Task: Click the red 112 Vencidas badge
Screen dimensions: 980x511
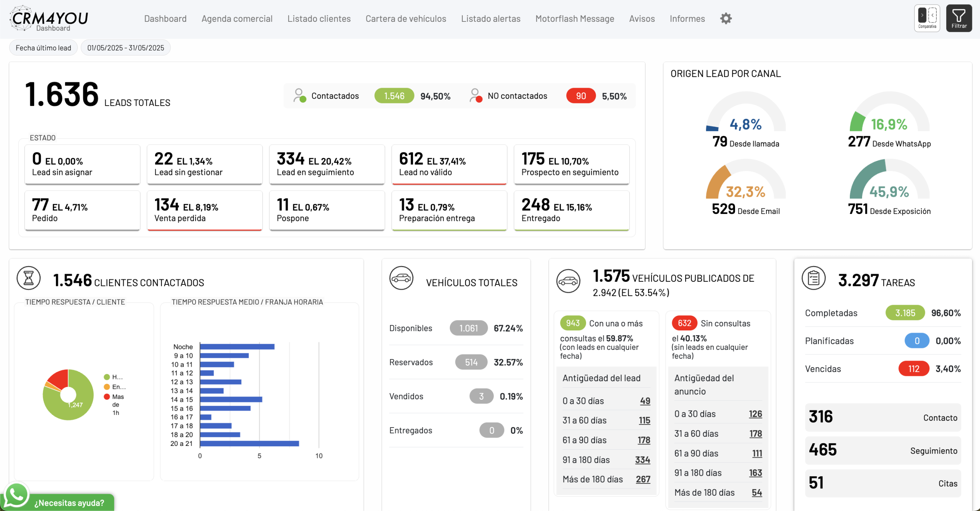Action: point(913,369)
